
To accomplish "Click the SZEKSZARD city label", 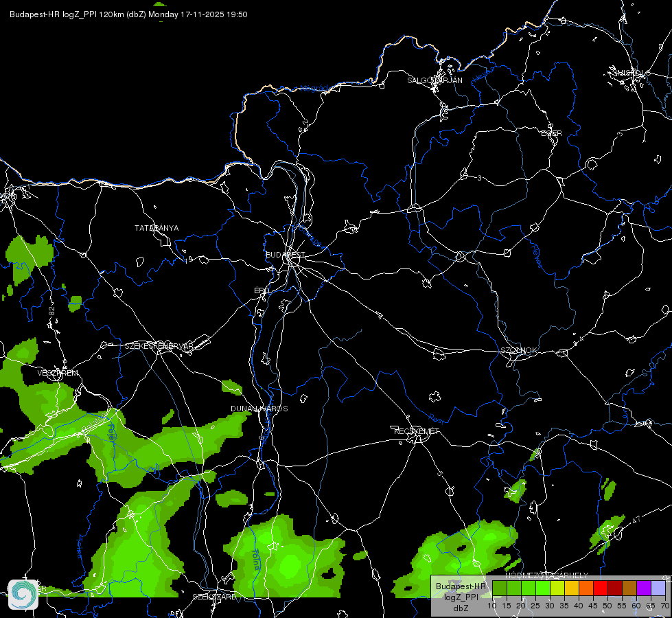I will (214, 597).
